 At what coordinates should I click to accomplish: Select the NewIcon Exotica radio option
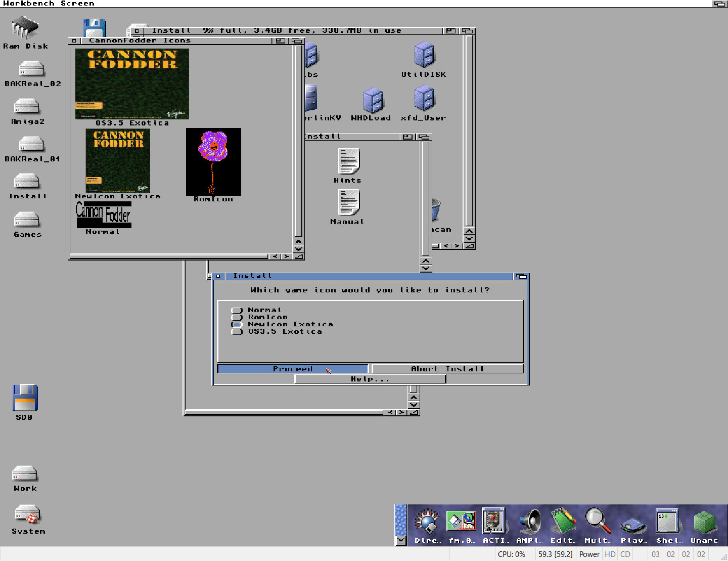click(237, 324)
